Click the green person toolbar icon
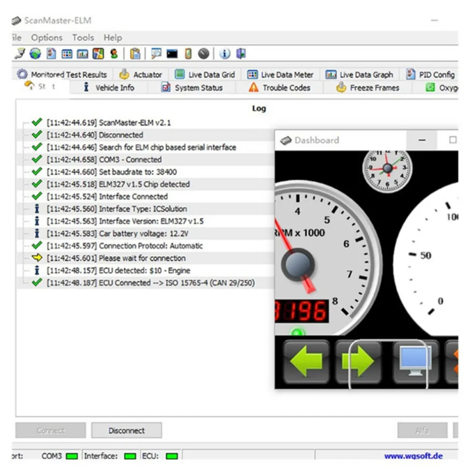Viewport: 476px width, 476px height. pos(114,54)
